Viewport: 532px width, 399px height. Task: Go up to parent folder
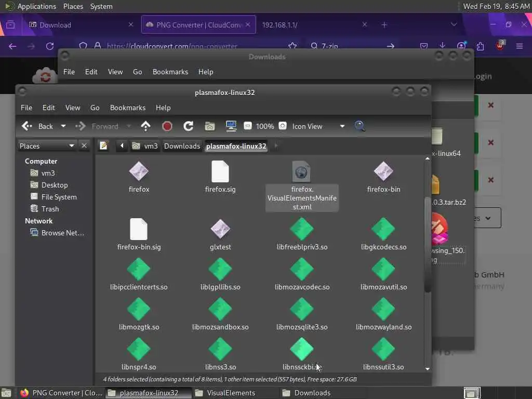pyautogui.click(x=145, y=126)
